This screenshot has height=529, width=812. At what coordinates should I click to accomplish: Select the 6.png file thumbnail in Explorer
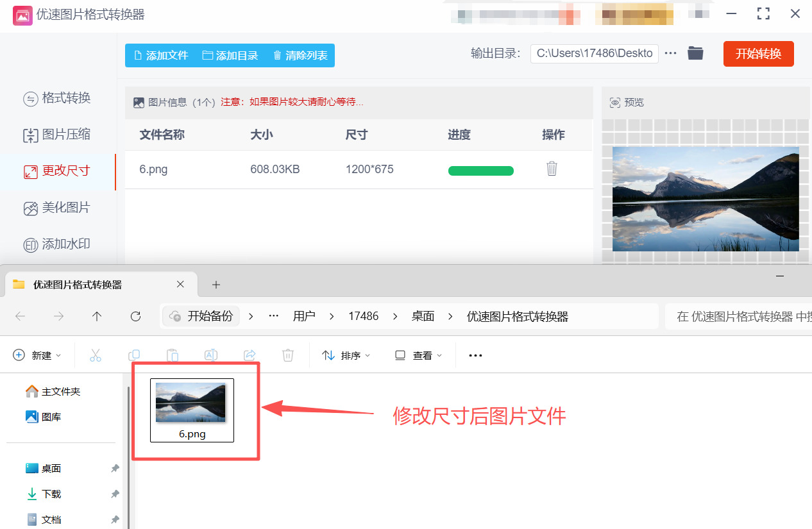click(x=192, y=410)
